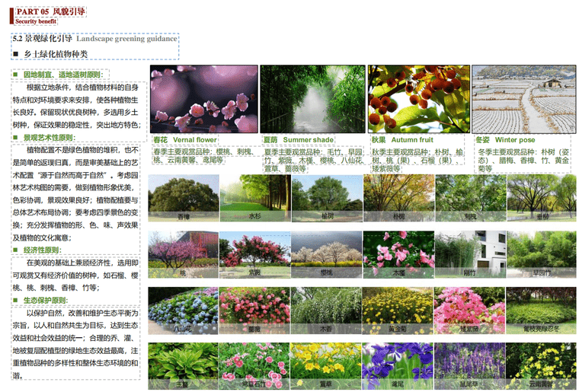Click the 'Security benefit' subtitle
579x392 pixels.
[x=36, y=21]
